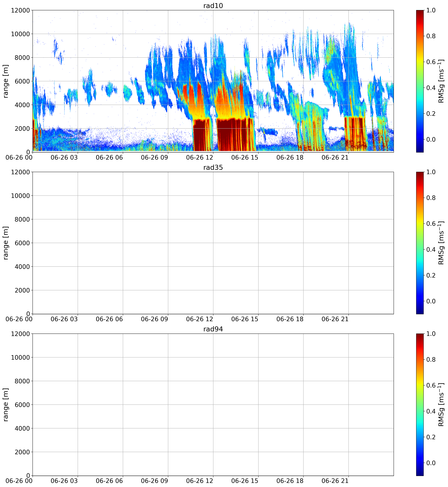
Task: Click the rad94 colorbar gradient
Action: click(x=420, y=405)
